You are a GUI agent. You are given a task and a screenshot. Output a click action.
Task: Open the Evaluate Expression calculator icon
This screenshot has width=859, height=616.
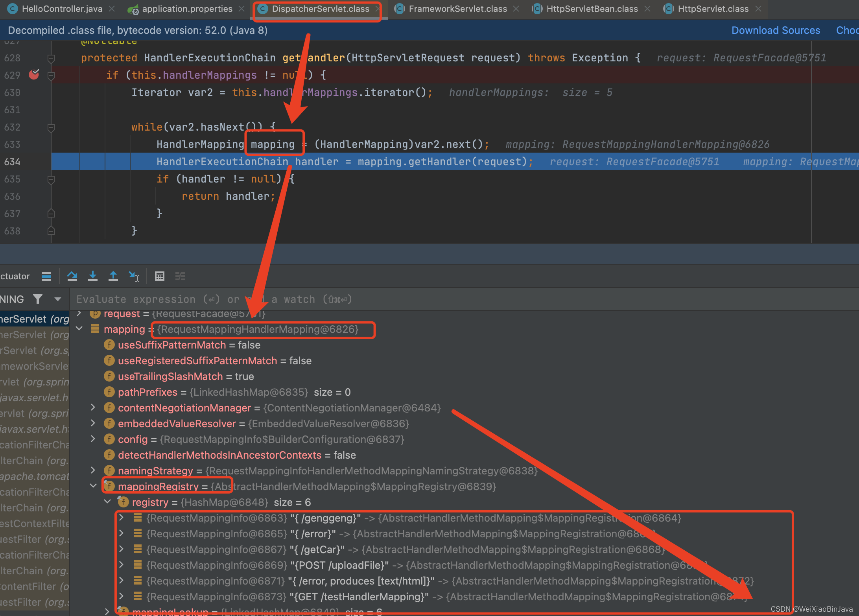click(x=159, y=276)
